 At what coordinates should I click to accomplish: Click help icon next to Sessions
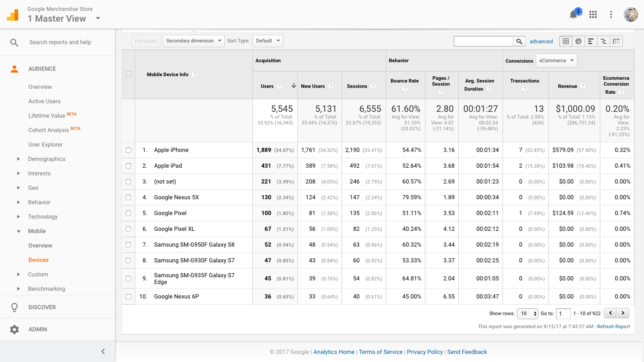373,86
